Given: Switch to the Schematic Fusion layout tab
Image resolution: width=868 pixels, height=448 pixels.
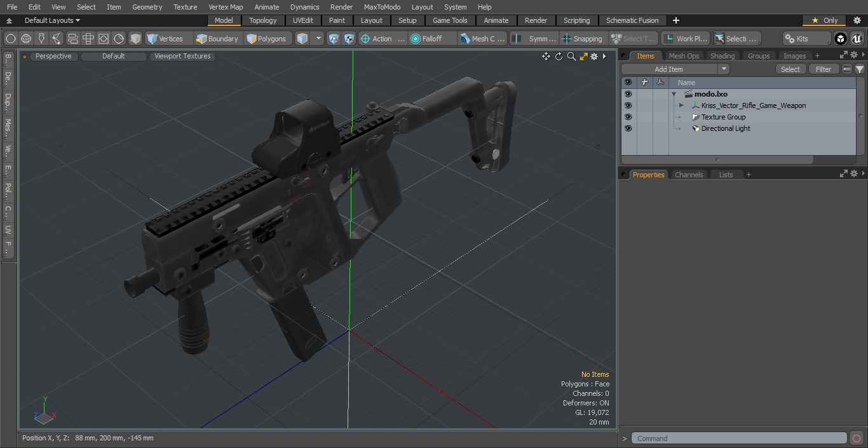Looking at the screenshot, I should [632, 20].
